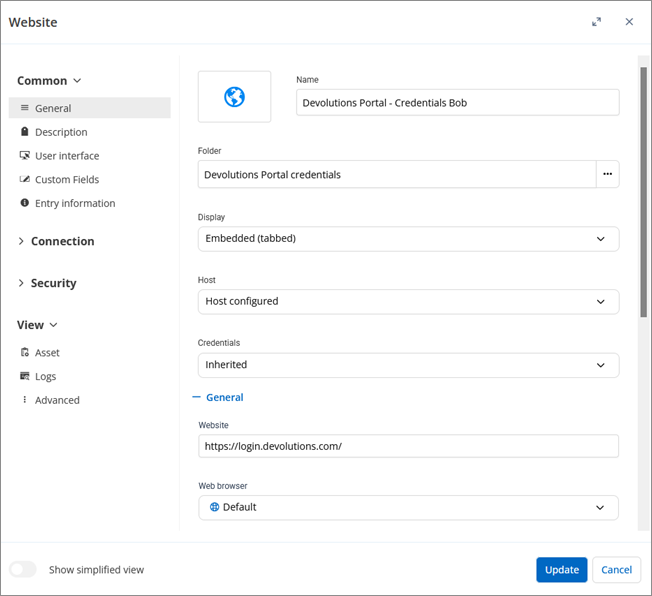Screen dimensions: 652x596
Task: Open Entry information page
Action: click(x=75, y=203)
